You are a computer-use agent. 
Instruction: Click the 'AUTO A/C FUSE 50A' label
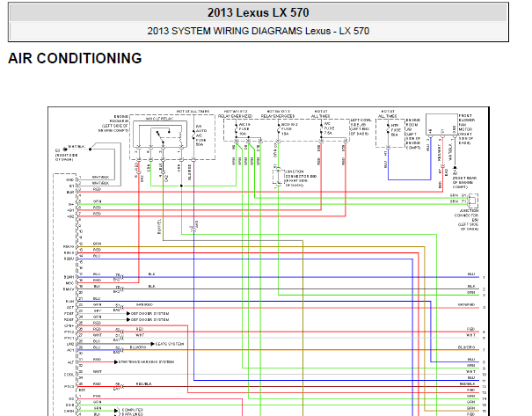[201, 135]
